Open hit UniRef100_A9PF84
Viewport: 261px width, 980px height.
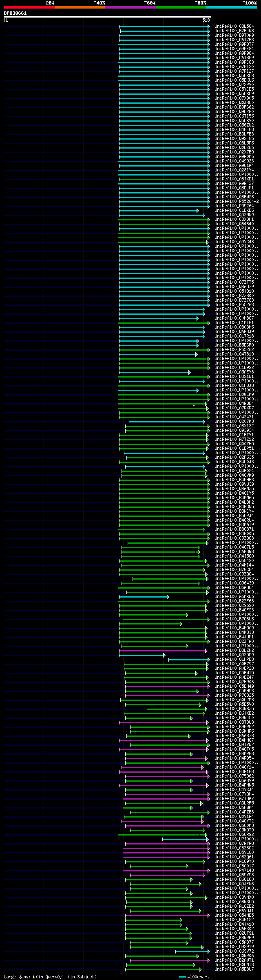[234, 49]
